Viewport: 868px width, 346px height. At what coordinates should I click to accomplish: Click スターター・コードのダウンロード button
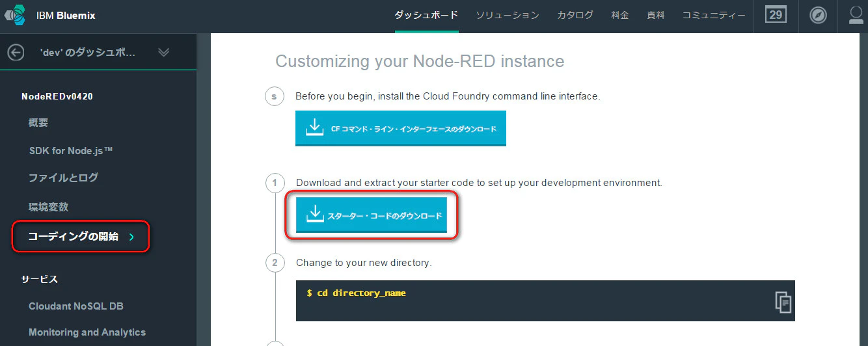coord(372,215)
